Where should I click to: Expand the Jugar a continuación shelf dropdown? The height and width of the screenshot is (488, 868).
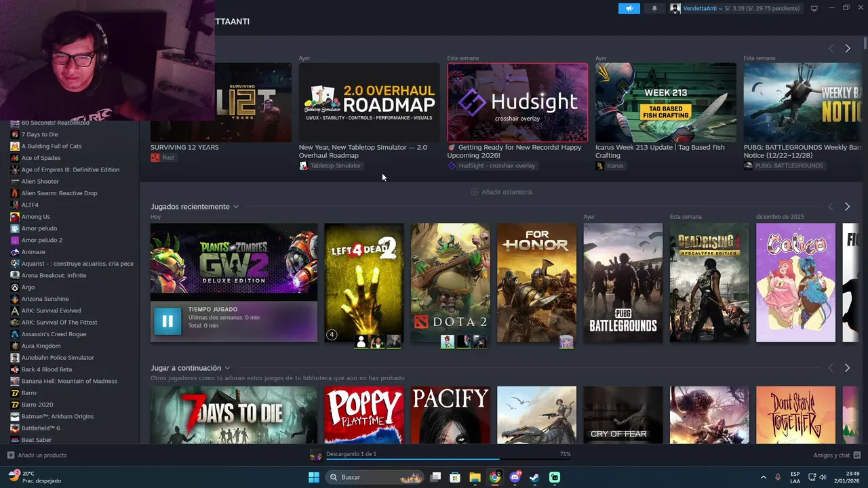(x=227, y=368)
